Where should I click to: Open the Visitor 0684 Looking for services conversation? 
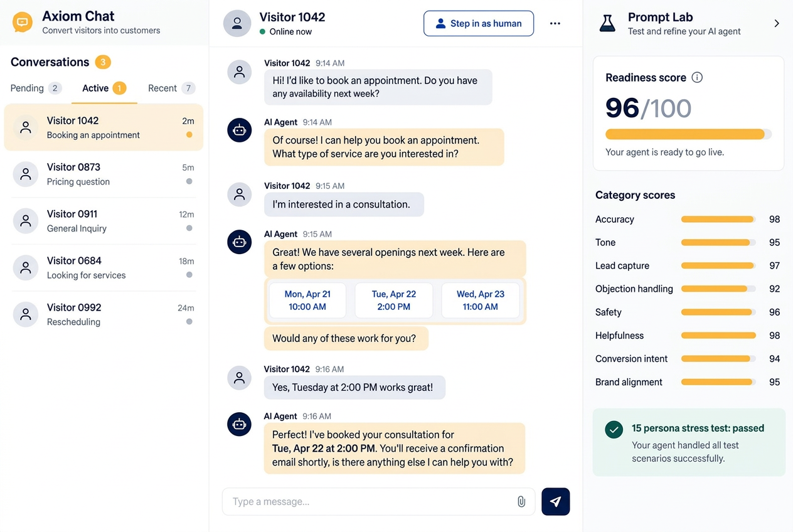(x=104, y=268)
